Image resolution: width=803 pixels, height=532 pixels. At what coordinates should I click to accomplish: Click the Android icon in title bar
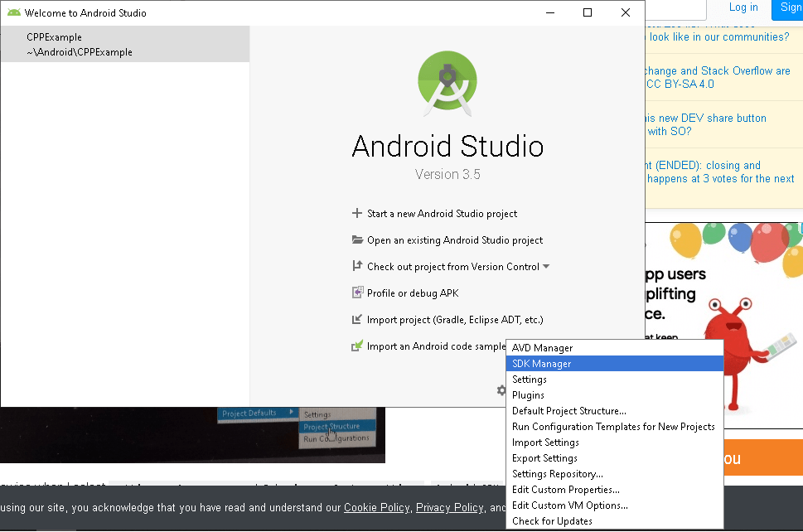(x=14, y=12)
